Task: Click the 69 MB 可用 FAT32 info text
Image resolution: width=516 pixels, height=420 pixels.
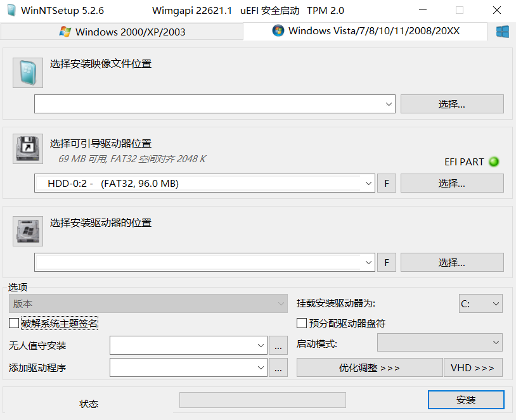Action: pyautogui.click(x=132, y=159)
